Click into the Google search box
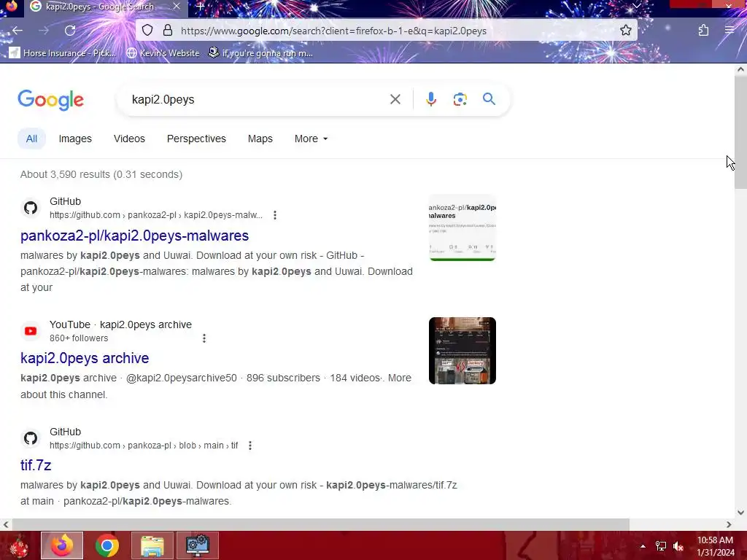Screen dimensions: 747x560 point(258,99)
